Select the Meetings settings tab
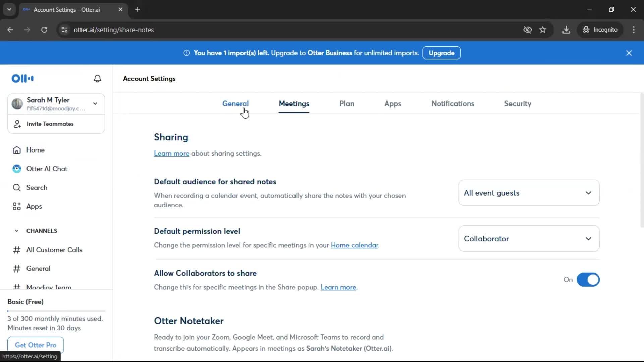The width and height of the screenshot is (644, 362). pyautogui.click(x=294, y=104)
